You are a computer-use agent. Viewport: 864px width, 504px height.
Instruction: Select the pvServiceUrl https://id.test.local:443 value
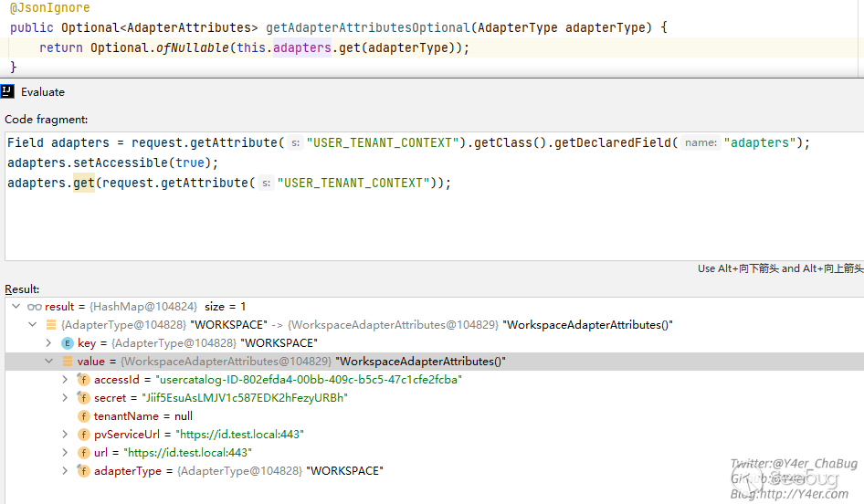point(239,434)
